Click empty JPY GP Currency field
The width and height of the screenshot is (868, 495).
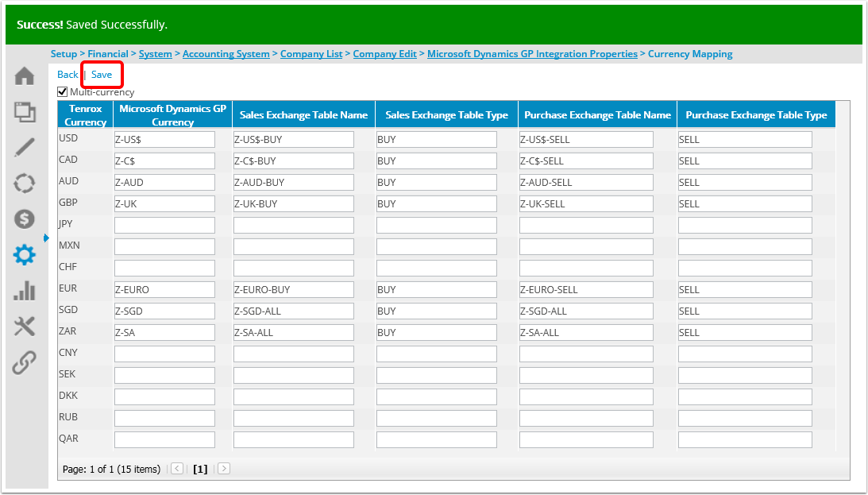164,226
